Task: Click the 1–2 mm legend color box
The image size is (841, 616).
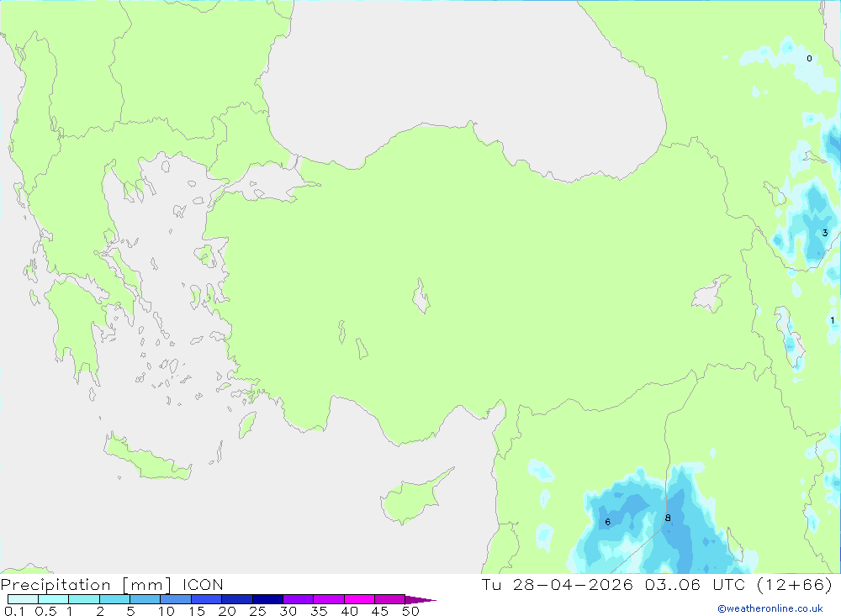Action: pos(84,599)
